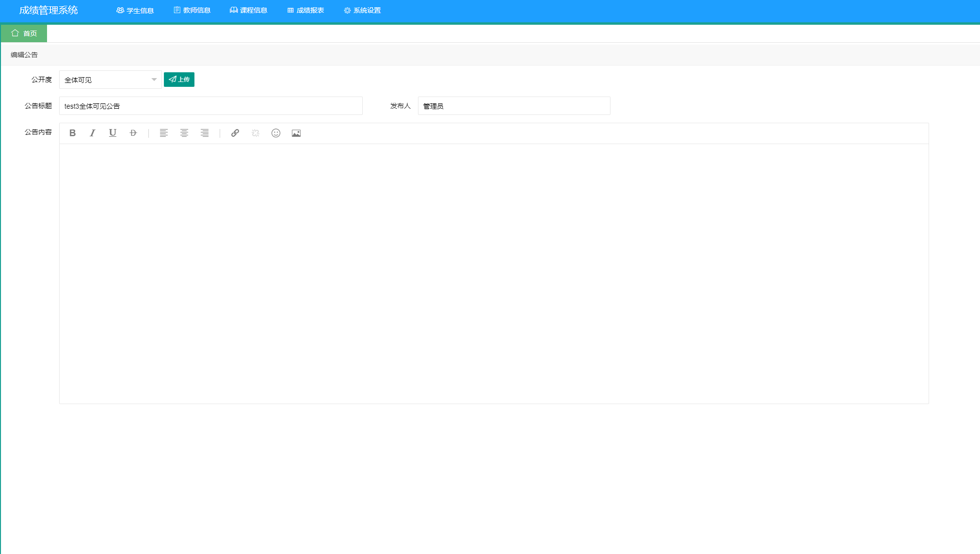Screen dimensions: 980x554
Task: Click the 发布人 publisher field
Action: [x=514, y=106]
